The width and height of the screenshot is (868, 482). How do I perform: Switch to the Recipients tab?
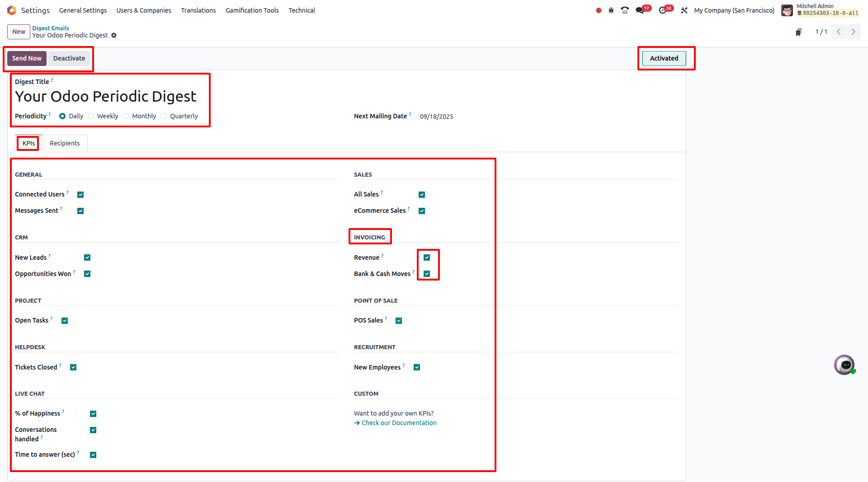[x=65, y=143]
